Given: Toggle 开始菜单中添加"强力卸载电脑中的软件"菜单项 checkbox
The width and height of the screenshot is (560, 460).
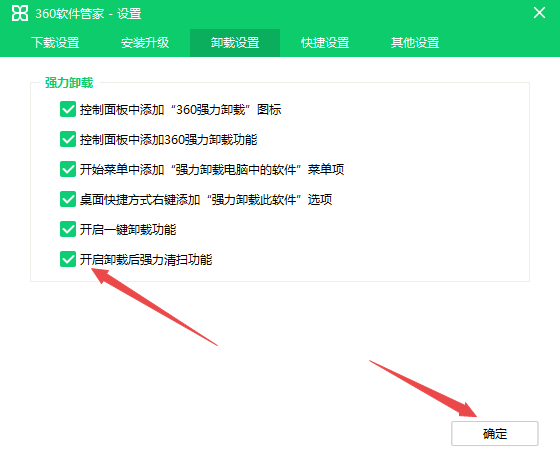Looking at the screenshot, I should (x=68, y=169).
